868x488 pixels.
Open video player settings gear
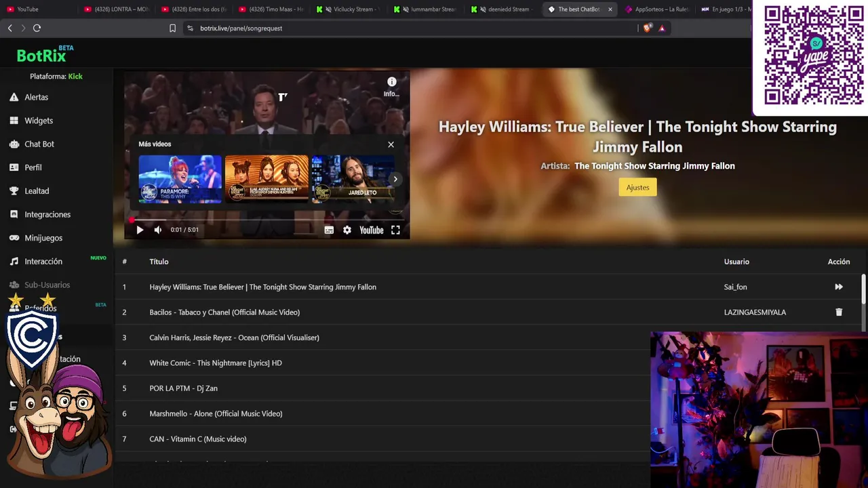point(347,230)
